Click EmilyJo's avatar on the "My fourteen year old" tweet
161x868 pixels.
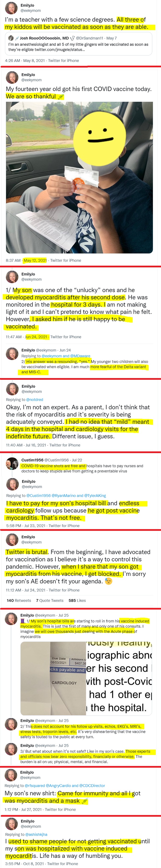pos(12,77)
